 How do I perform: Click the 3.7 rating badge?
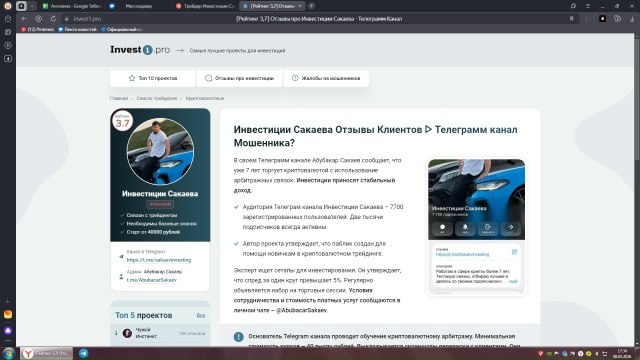pyautogui.click(x=122, y=121)
